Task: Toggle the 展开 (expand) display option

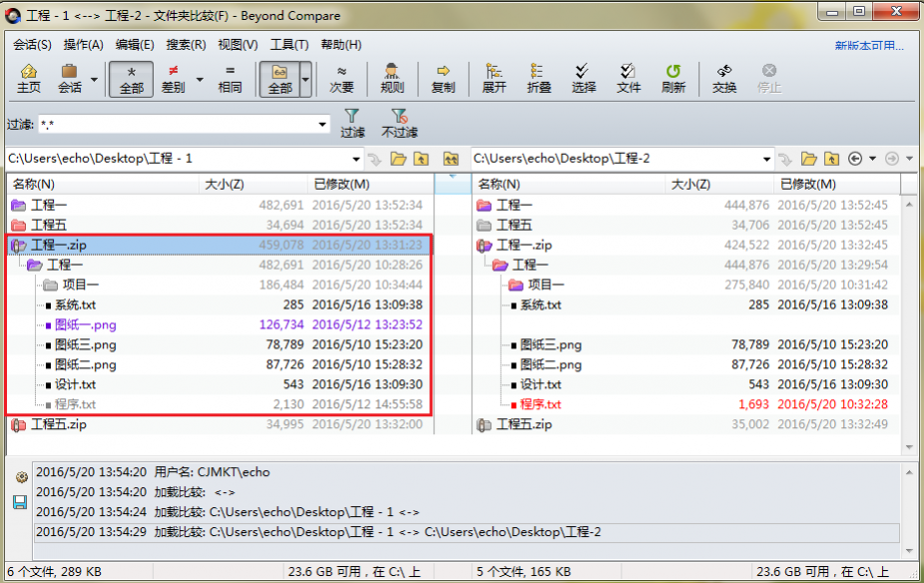Action: coord(492,76)
